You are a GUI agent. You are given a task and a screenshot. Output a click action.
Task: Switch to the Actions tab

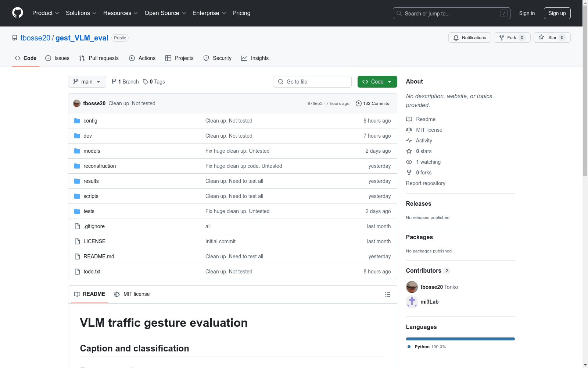coord(142,58)
